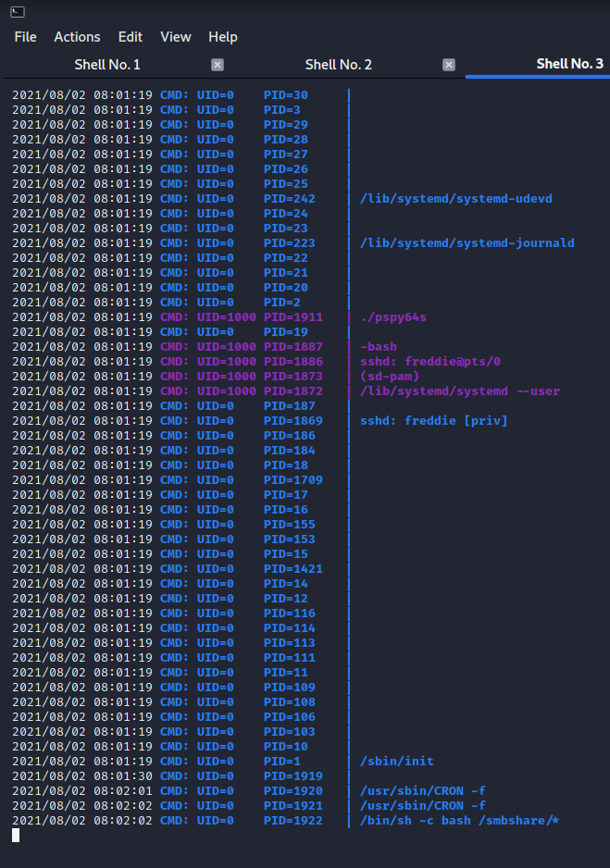
Task: Select the Shell No. 3 tab
Action: [569, 64]
